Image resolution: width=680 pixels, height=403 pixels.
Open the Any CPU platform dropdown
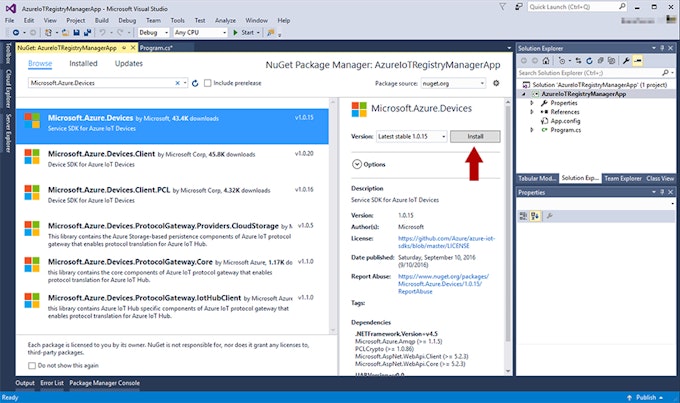[x=200, y=33]
